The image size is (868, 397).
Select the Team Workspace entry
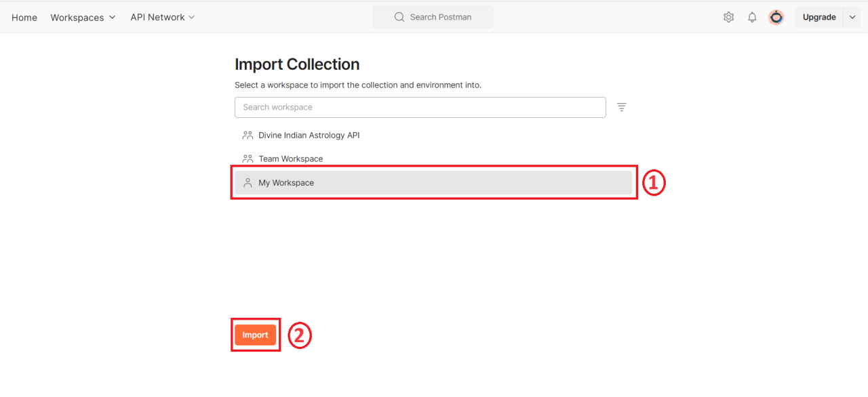(433, 159)
